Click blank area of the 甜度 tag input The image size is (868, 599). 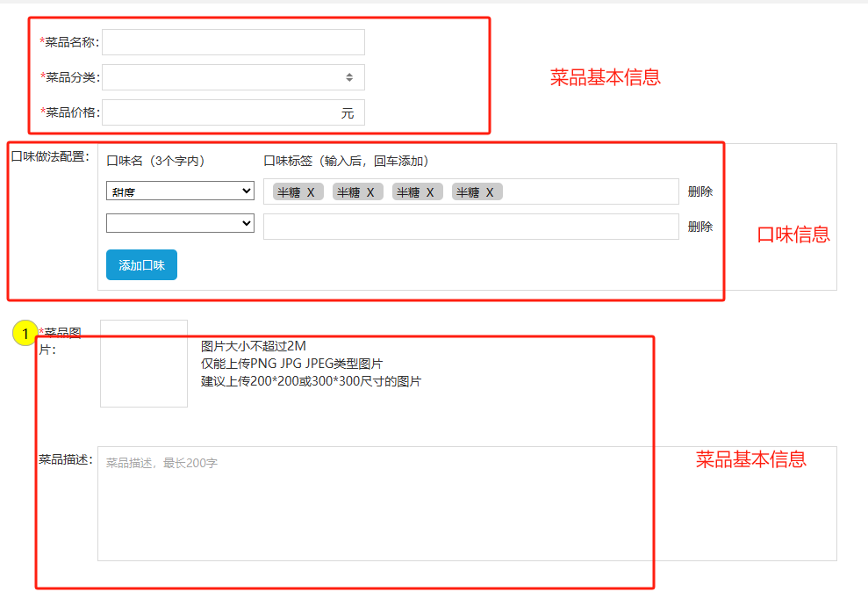[588, 191]
